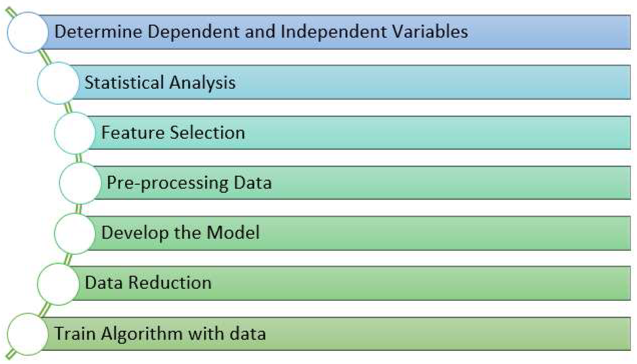Click connector between first and Statistical Analysis circles
This screenshot has width=637, height=364.
click(x=46, y=57)
